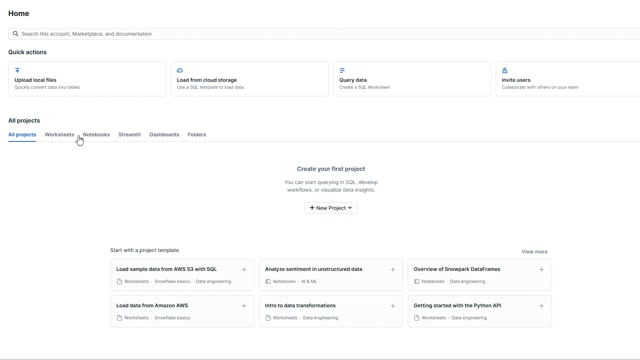The image size is (640, 360).
Task: Click Data engineering tag on AWS S3 card
Action: coord(213,282)
